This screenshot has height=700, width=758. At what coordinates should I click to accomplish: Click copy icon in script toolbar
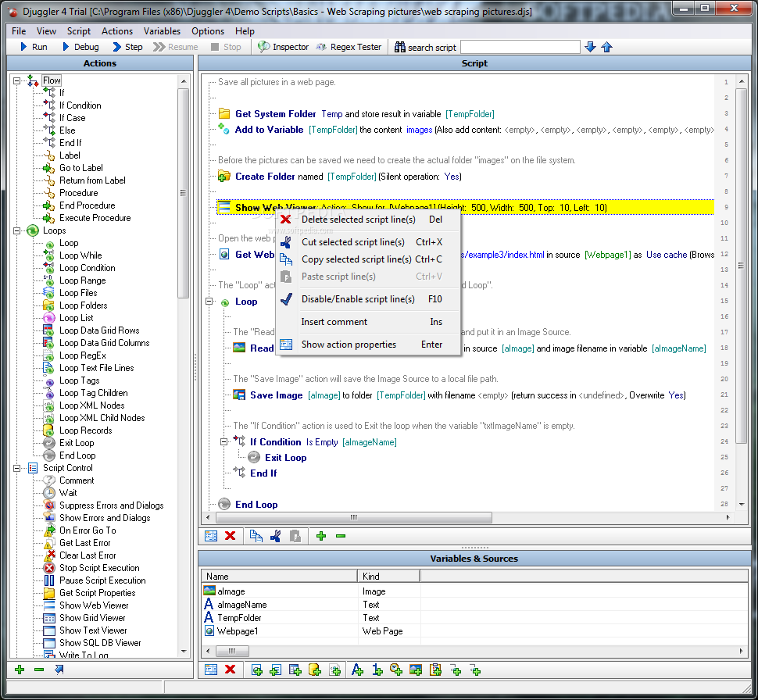pos(256,536)
